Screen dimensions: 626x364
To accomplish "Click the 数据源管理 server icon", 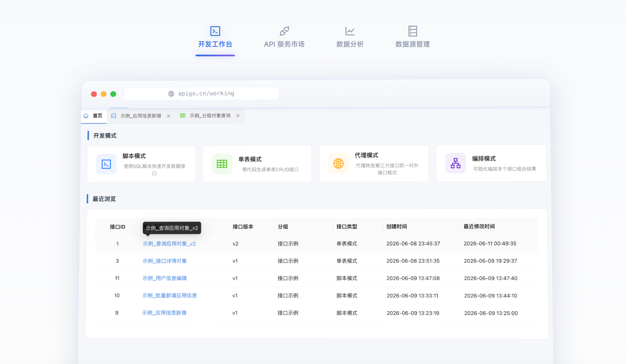I will [x=413, y=31].
